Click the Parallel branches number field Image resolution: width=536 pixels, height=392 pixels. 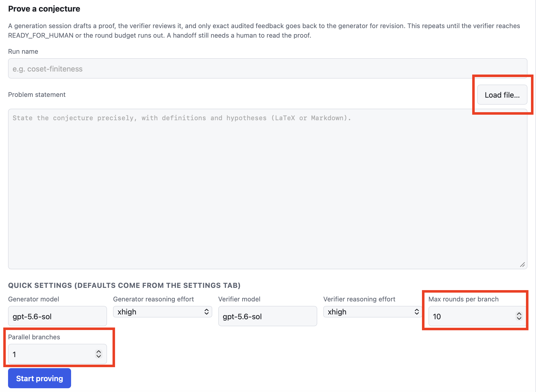pyautogui.click(x=58, y=354)
